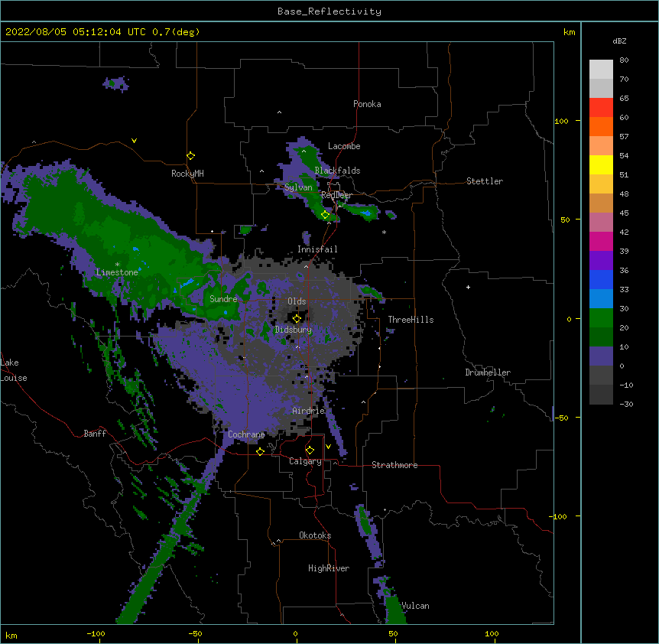Click the Olds town label
The height and width of the screenshot is (644, 659).
pyautogui.click(x=297, y=301)
